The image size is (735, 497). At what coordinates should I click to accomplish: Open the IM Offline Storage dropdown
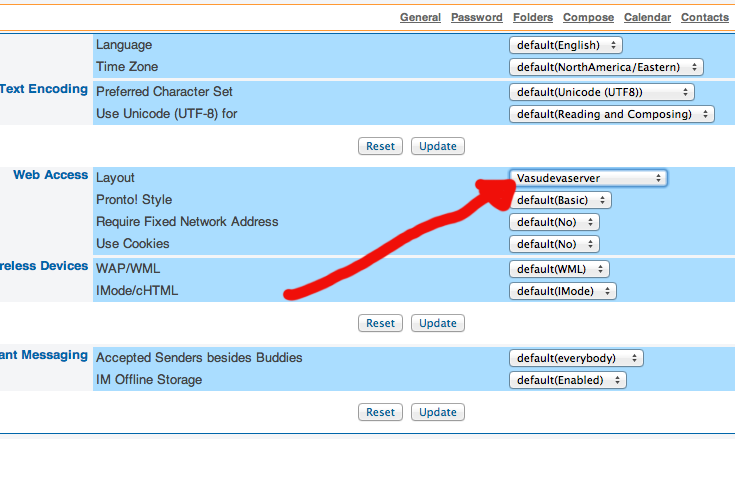click(568, 380)
